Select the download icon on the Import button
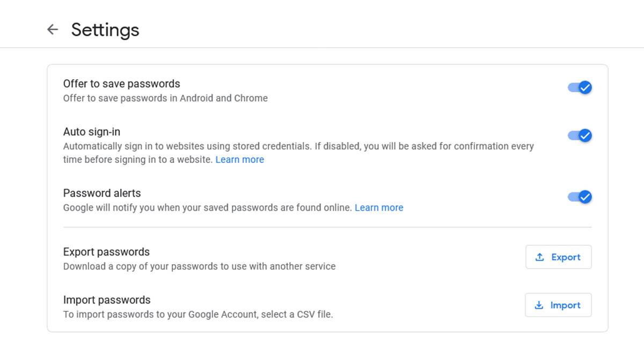This screenshot has width=644, height=343. pyautogui.click(x=538, y=305)
